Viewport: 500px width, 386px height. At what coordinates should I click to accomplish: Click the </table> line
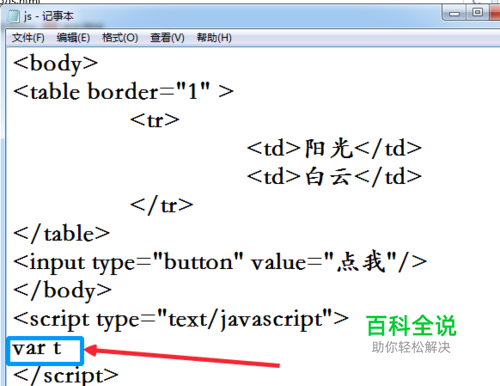[x=62, y=233]
